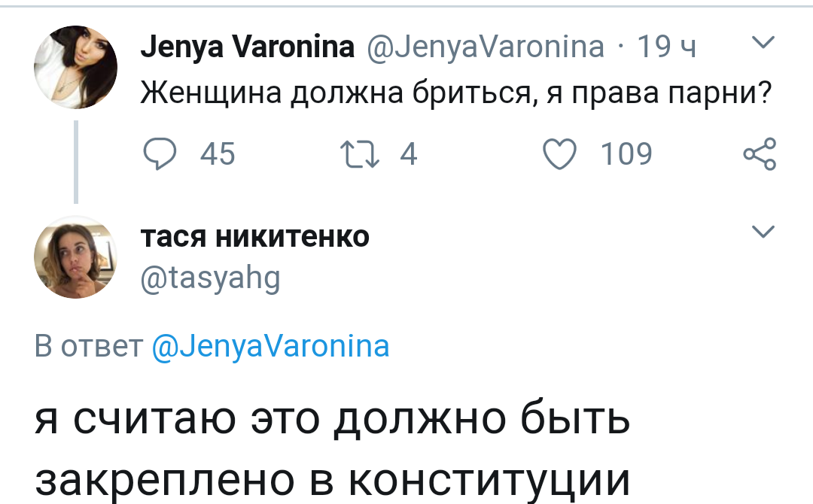Image resolution: width=813 pixels, height=504 pixels.
Task: Open the dropdown arrow on Jenya Varonina's tweet
Action: 765,44
